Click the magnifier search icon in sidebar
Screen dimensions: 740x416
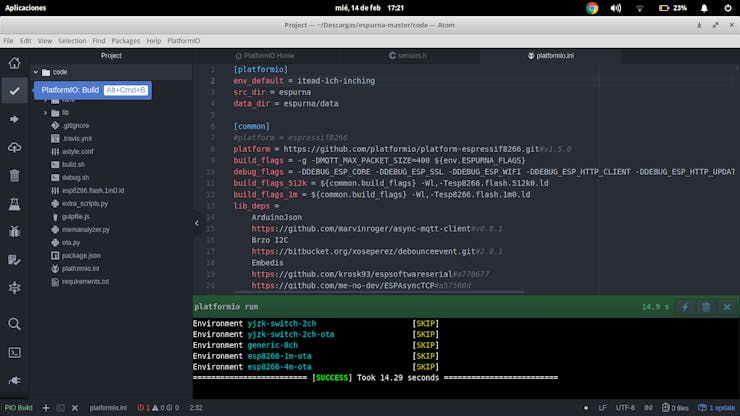[14, 324]
